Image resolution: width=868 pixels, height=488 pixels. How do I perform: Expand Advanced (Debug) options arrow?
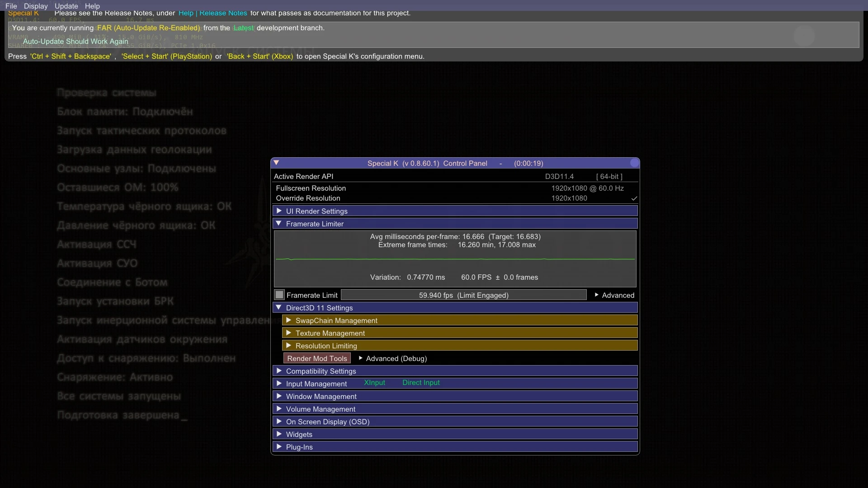tap(360, 358)
